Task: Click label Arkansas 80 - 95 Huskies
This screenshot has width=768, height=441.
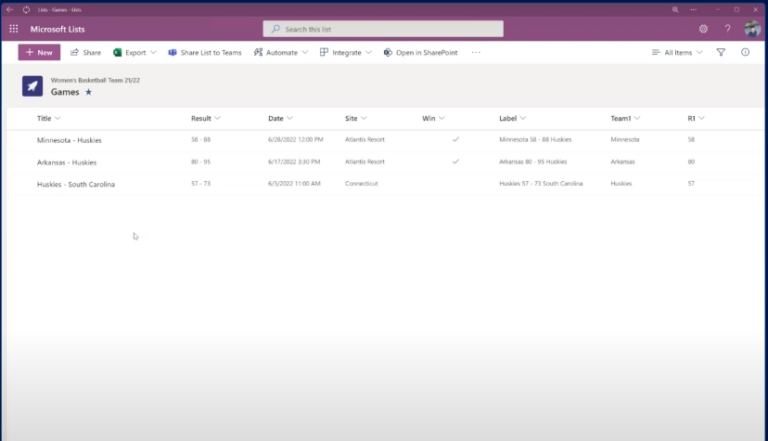Action: click(x=533, y=161)
